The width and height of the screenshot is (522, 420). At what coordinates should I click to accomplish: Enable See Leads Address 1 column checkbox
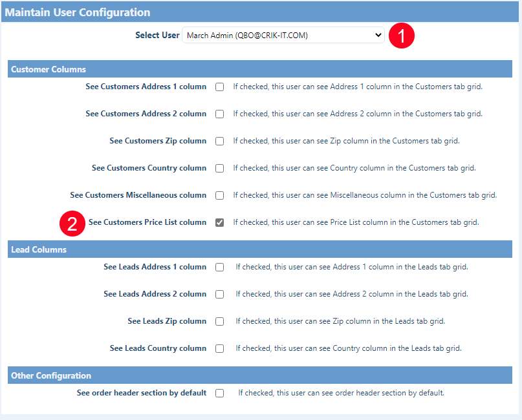220,267
